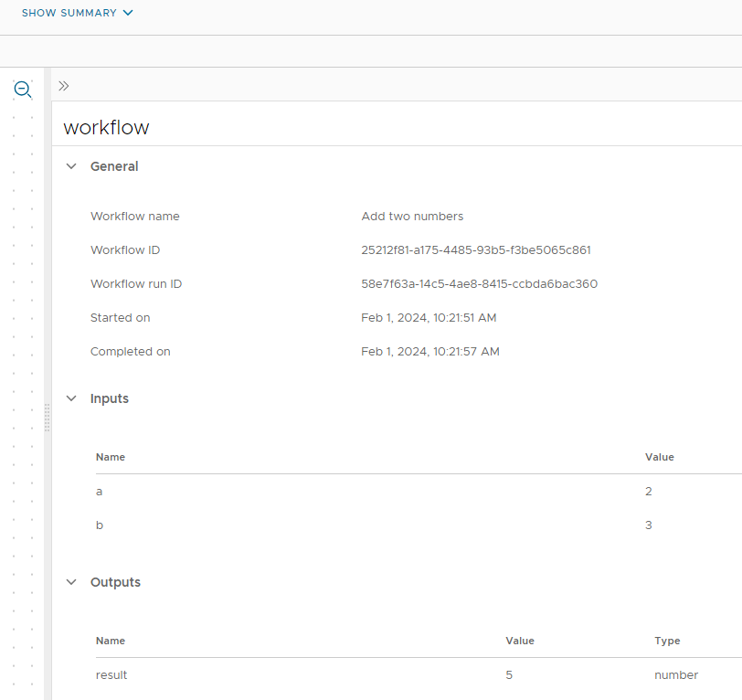Viewport: 742px width, 700px height.
Task: Select the value 3 for input b
Action: tap(649, 525)
